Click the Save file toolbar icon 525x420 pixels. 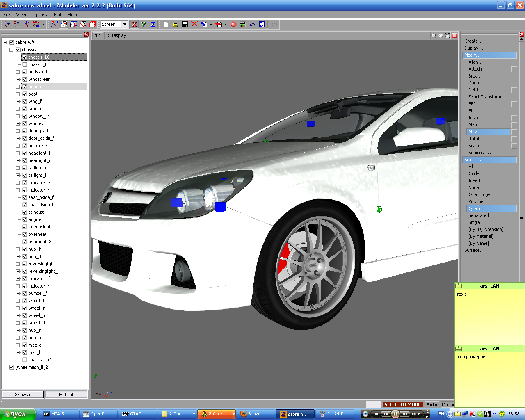[x=185, y=25]
